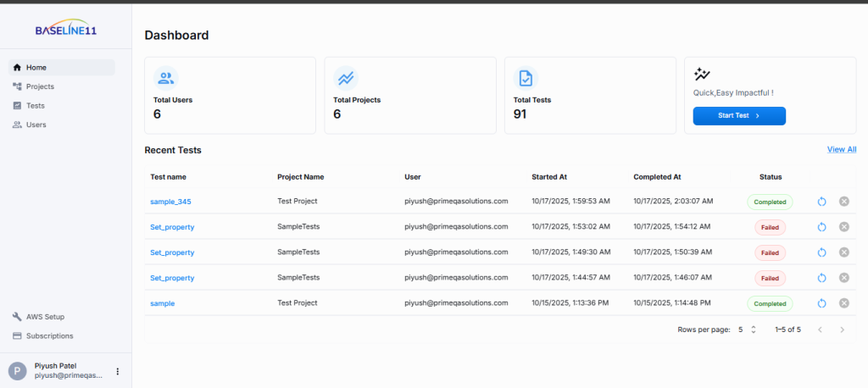This screenshot has height=388, width=868.
Task: Go to previous page of tests
Action: 820,330
